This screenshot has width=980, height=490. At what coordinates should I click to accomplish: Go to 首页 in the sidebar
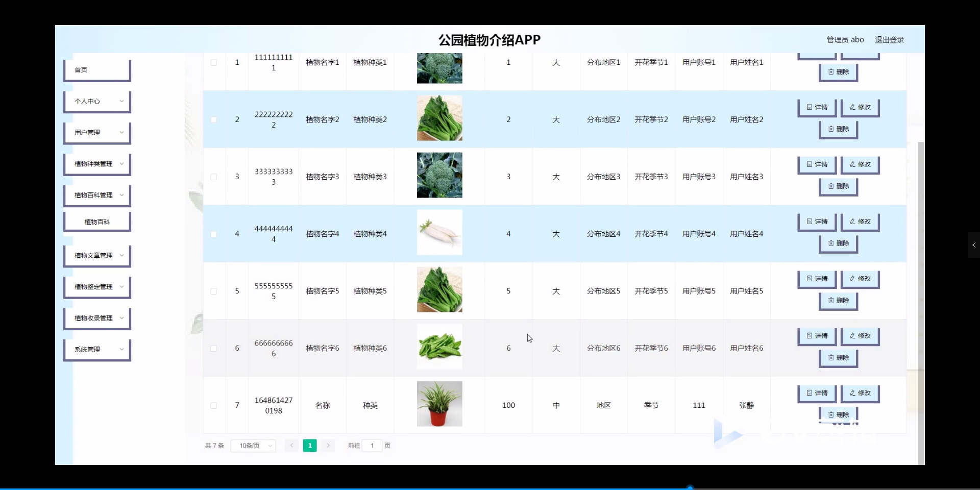pos(97,70)
